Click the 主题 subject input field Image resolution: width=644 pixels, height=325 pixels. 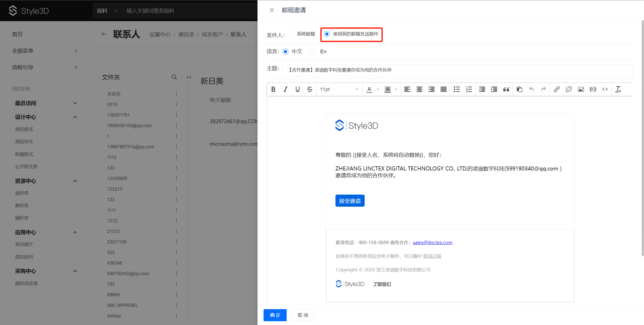(x=457, y=70)
